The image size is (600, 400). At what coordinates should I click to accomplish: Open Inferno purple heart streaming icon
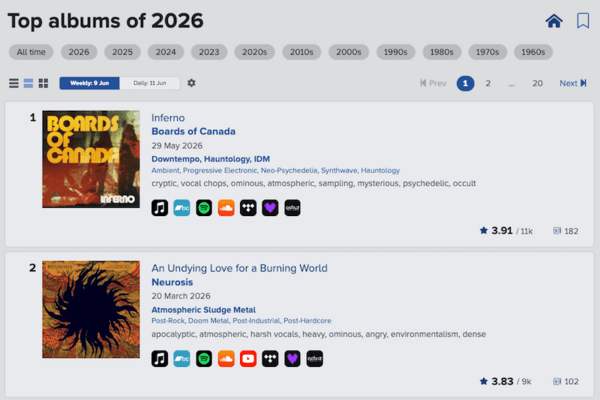(x=270, y=208)
